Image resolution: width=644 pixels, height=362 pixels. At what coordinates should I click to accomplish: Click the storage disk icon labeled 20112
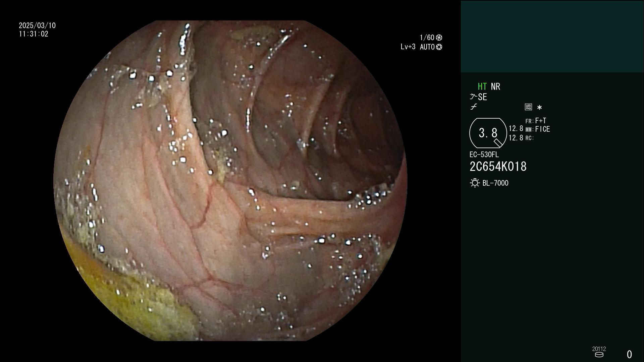[599, 355]
